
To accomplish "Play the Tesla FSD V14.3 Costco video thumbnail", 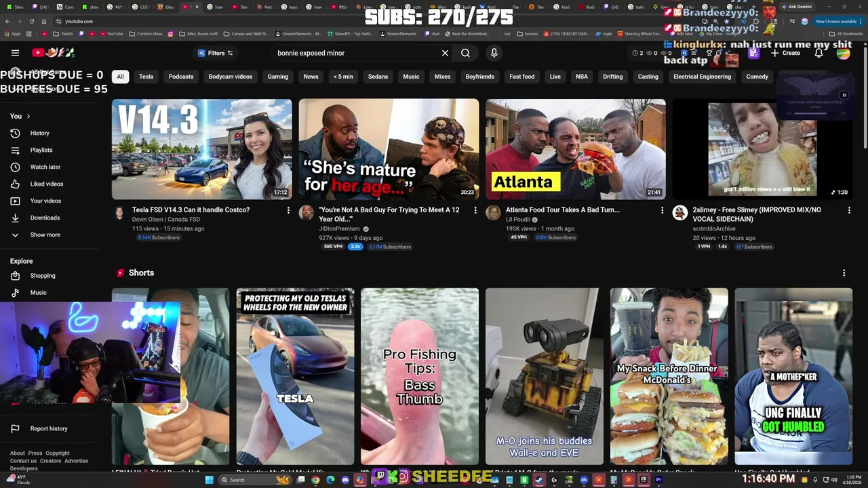I will coord(202,149).
